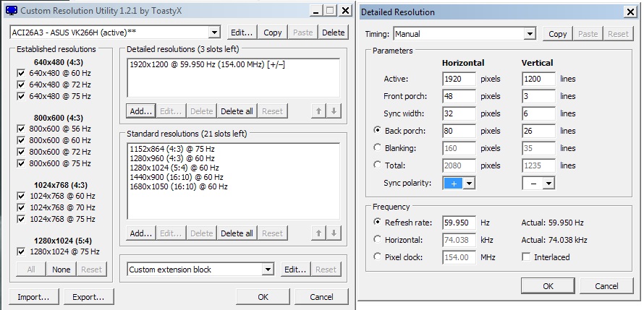Enable the Interlaced checkbox
This screenshot has height=310, width=644.
pyautogui.click(x=526, y=257)
